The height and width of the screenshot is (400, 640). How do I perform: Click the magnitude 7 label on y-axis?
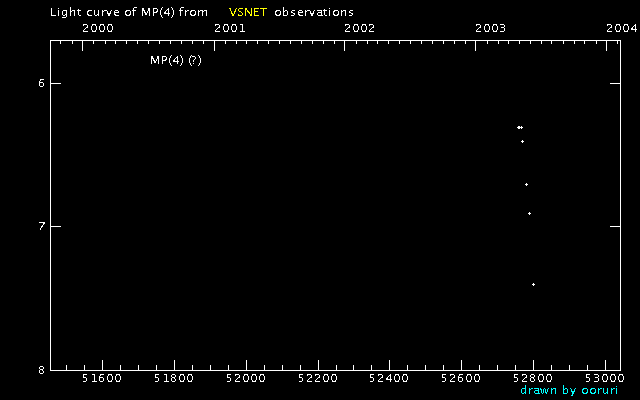[x=41, y=226]
